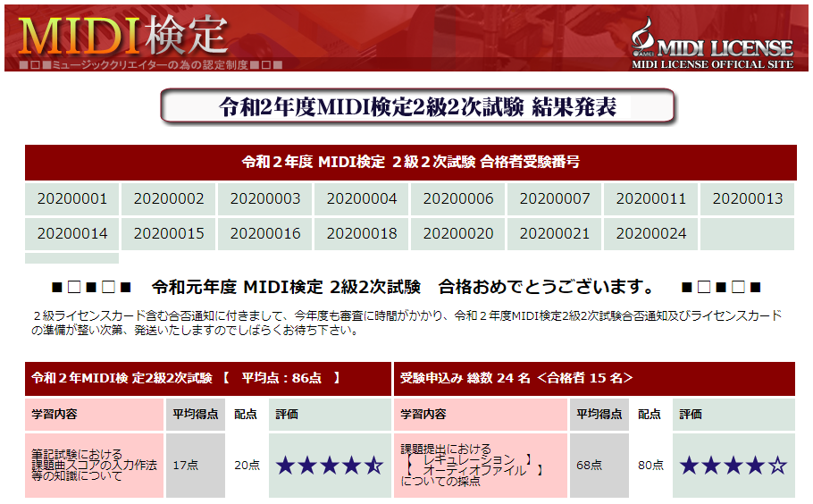Click the left table 平均得点 column header
Screen dimensions: 813x504
pyautogui.click(x=196, y=415)
